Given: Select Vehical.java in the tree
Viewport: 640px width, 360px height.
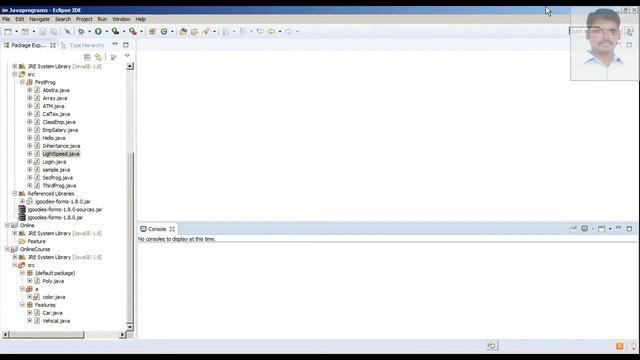Looking at the screenshot, I should (56, 321).
